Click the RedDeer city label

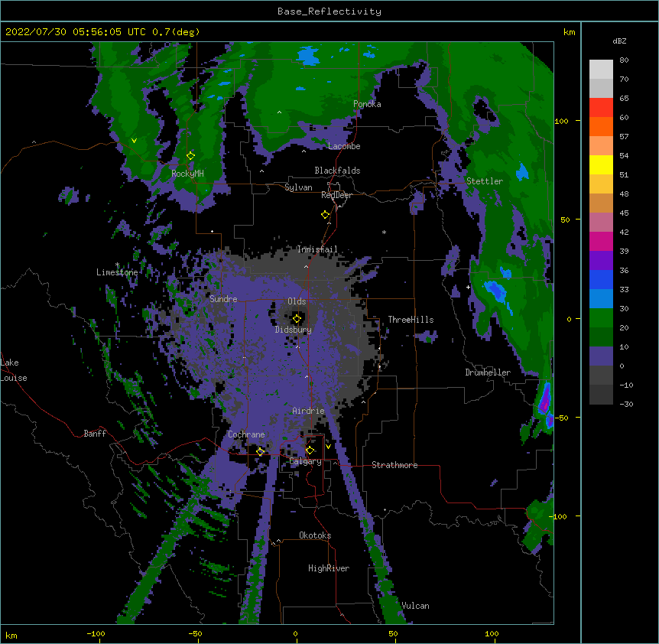pos(336,195)
